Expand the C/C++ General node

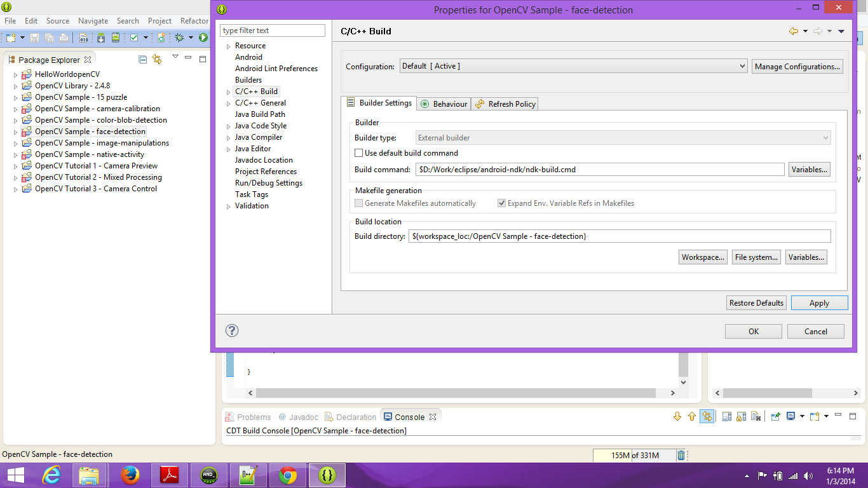click(229, 104)
